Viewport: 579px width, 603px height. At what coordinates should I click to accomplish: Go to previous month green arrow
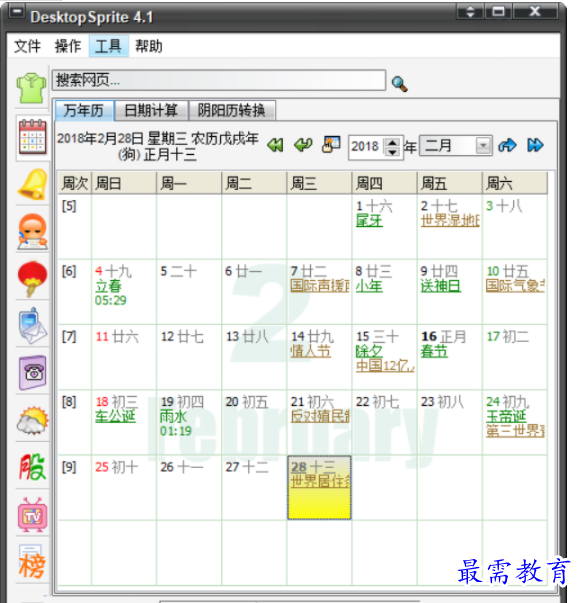click(303, 145)
